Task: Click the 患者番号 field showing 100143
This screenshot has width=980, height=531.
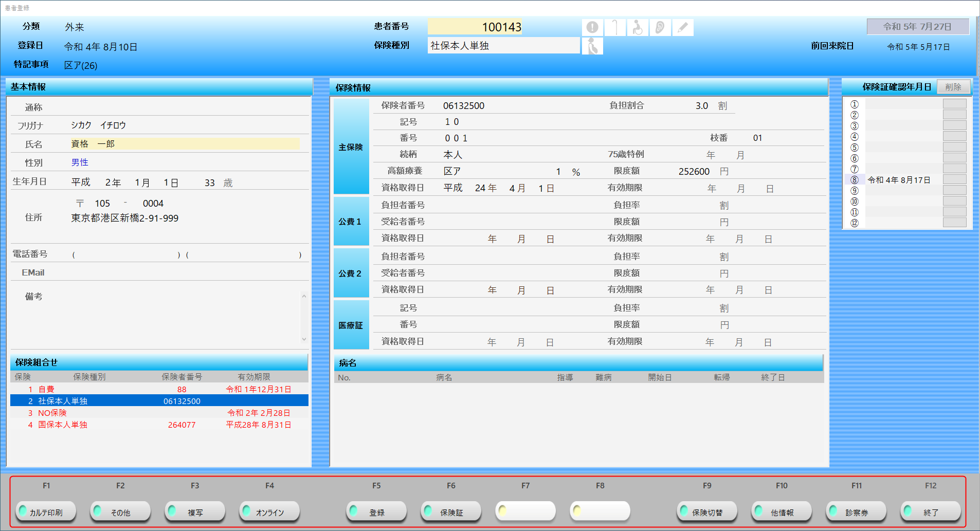Action: 475,27
